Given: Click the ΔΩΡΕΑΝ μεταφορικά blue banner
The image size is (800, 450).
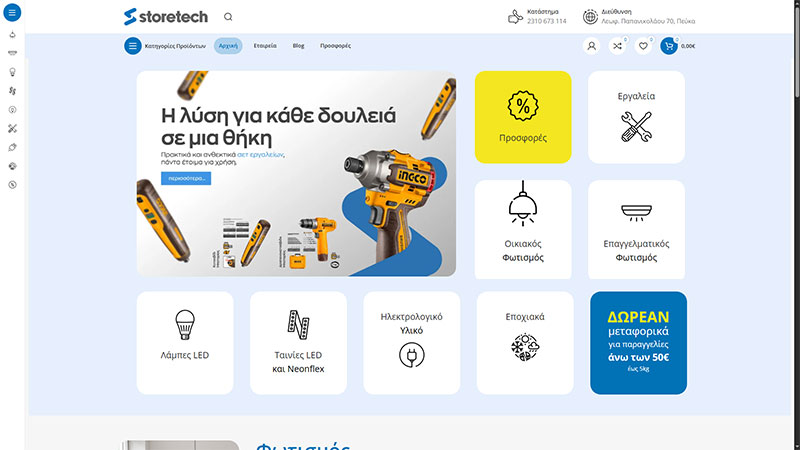Looking at the screenshot, I should [x=638, y=343].
